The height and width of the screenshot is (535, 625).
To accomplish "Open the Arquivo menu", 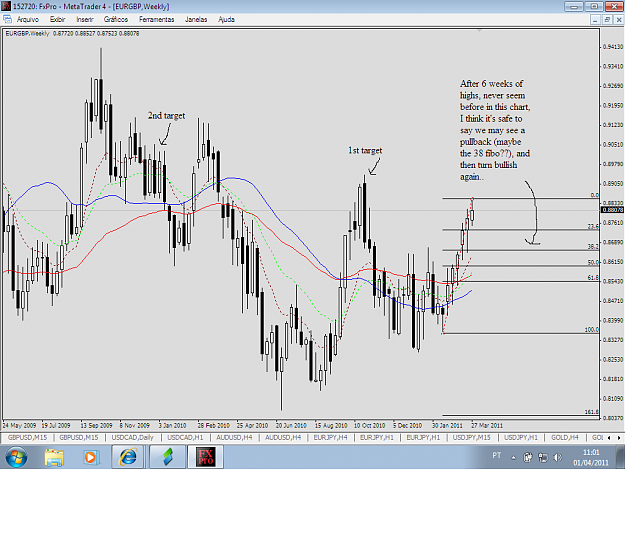I will 28,20.
